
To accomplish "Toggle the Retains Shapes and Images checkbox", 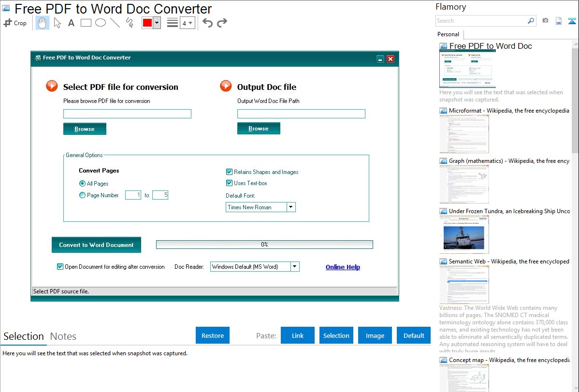I will 229,172.
